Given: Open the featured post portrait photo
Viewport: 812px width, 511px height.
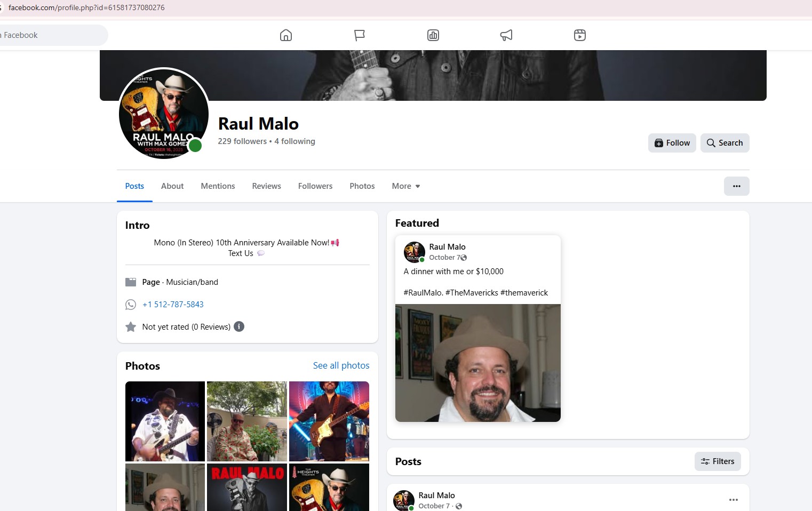Looking at the screenshot, I should coord(478,363).
